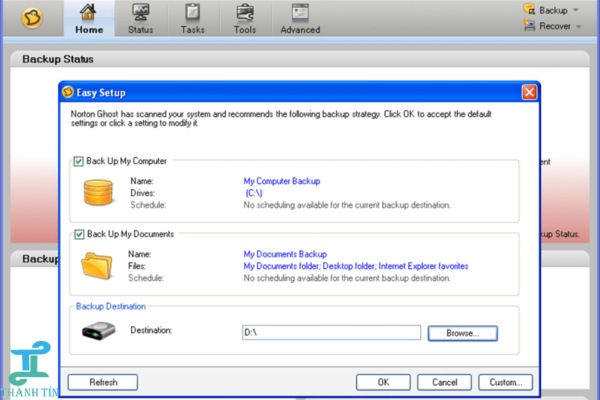This screenshot has width=600, height=400.
Task: Open the My Computer Backup name link
Action: (x=282, y=181)
